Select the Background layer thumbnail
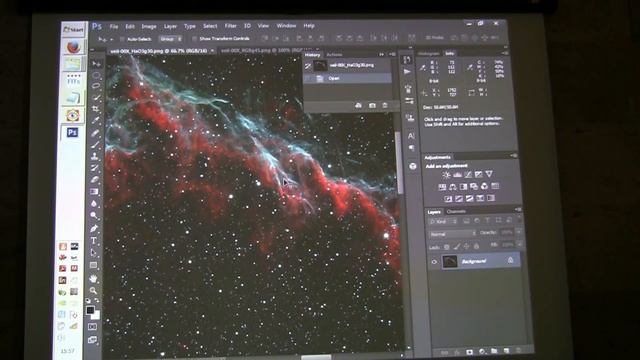The width and height of the screenshot is (640, 360). [x=450, y=262]
